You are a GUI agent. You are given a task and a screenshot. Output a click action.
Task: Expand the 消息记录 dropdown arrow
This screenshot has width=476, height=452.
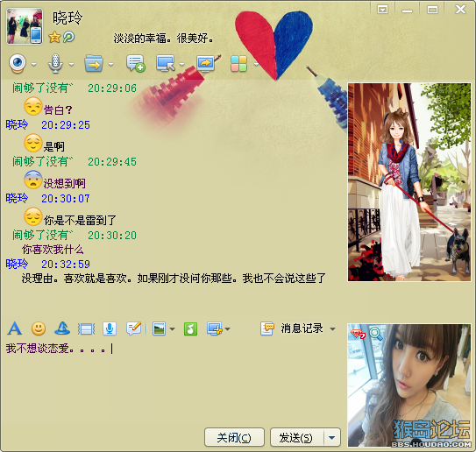(x=333, y=328)
